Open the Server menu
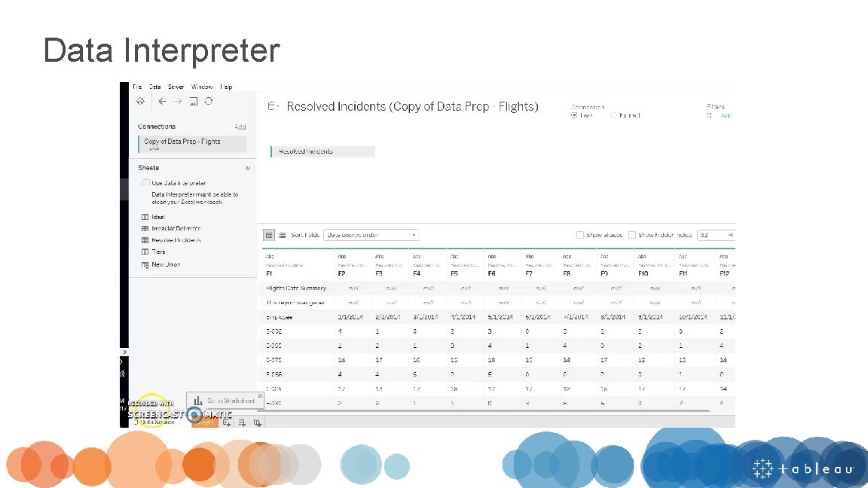The image size is (868, 488). click(x=176, y=87)
